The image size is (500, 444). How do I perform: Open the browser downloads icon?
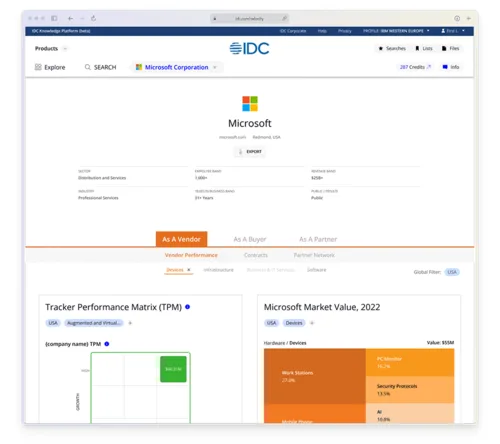click(457, 18)
